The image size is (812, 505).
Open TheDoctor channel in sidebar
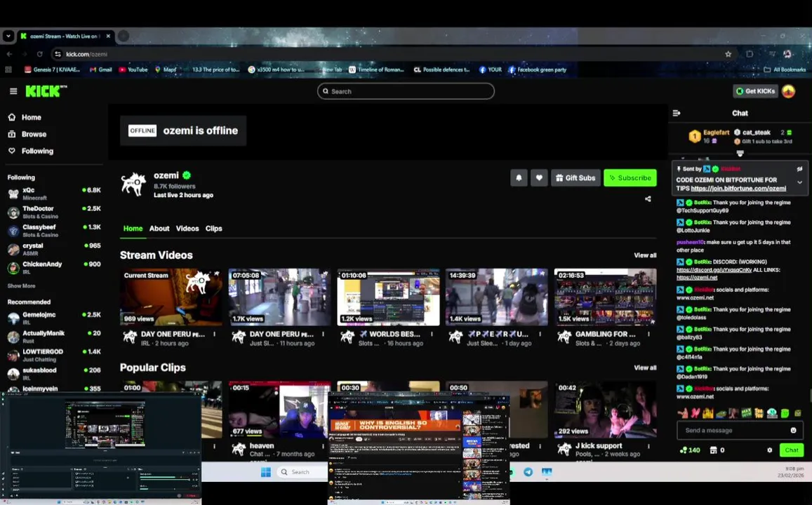click(x=54, y=212)
